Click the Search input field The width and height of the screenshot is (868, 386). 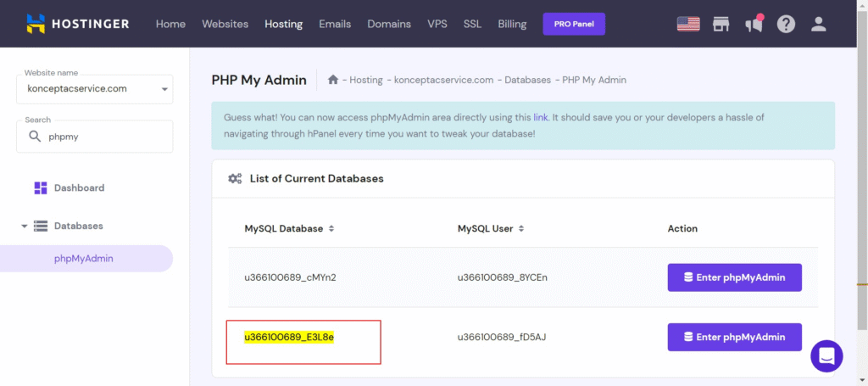point(95,137)
